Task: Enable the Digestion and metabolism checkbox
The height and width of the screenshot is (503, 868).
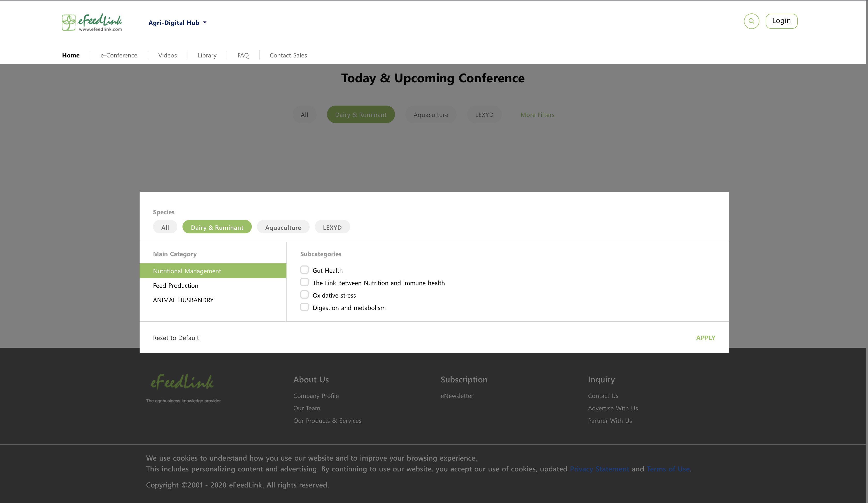Action: click(304, 307)
